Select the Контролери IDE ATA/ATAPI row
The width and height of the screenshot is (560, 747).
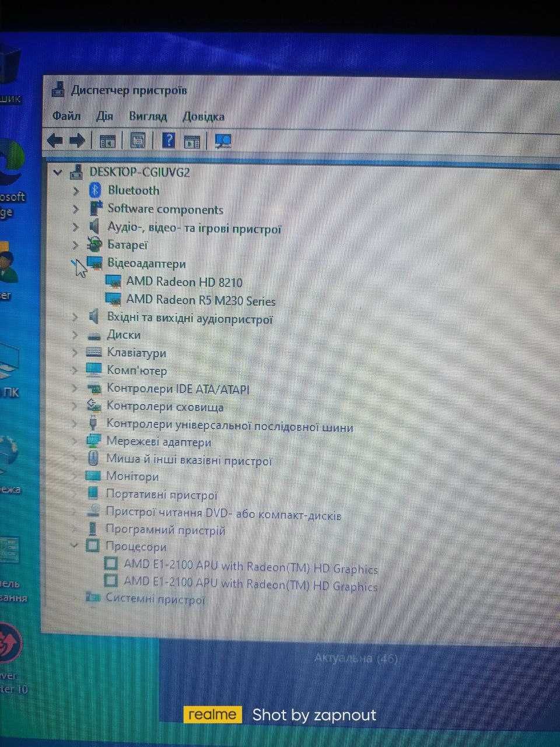pos(178,389)
